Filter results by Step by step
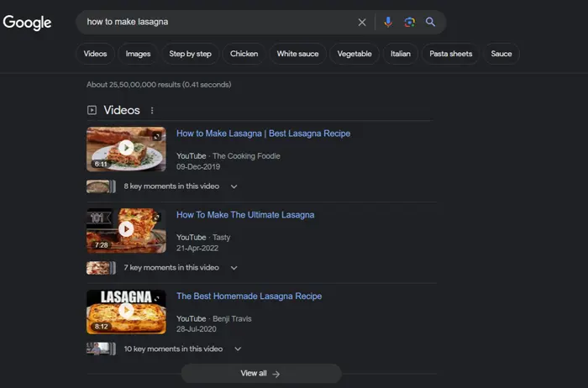This screenshot has height=388, width=588. 190,54
